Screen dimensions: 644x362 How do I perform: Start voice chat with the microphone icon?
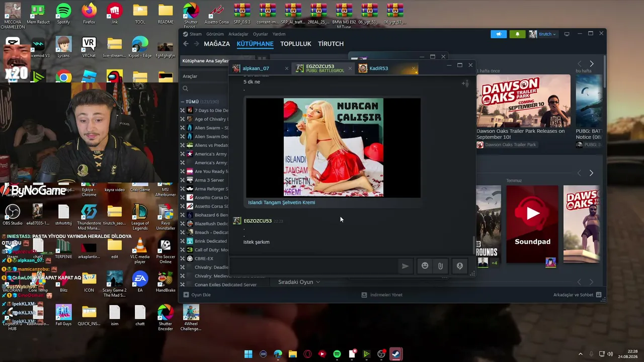pos(459,266)
